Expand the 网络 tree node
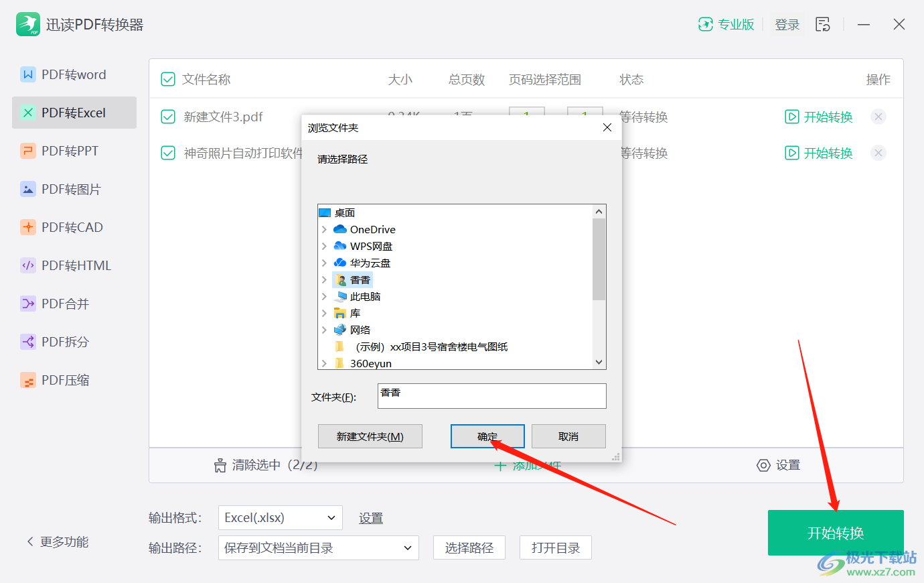 click(324, 330)
